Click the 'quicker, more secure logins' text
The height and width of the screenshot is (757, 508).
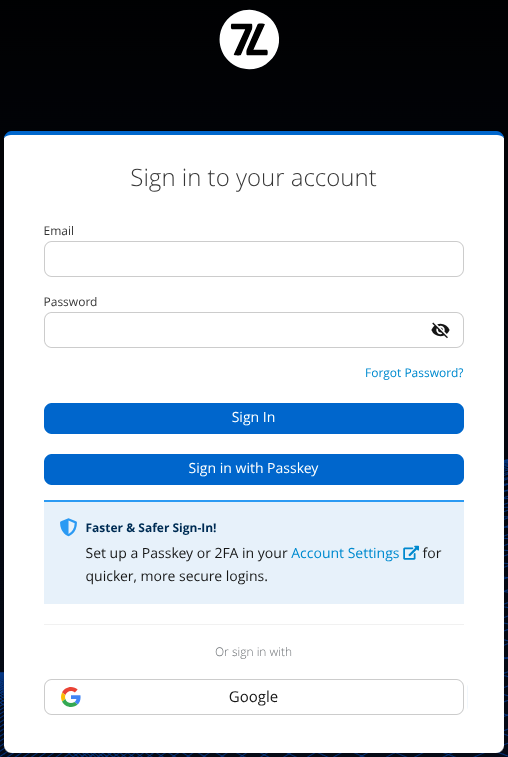click(x=177, y=576)
